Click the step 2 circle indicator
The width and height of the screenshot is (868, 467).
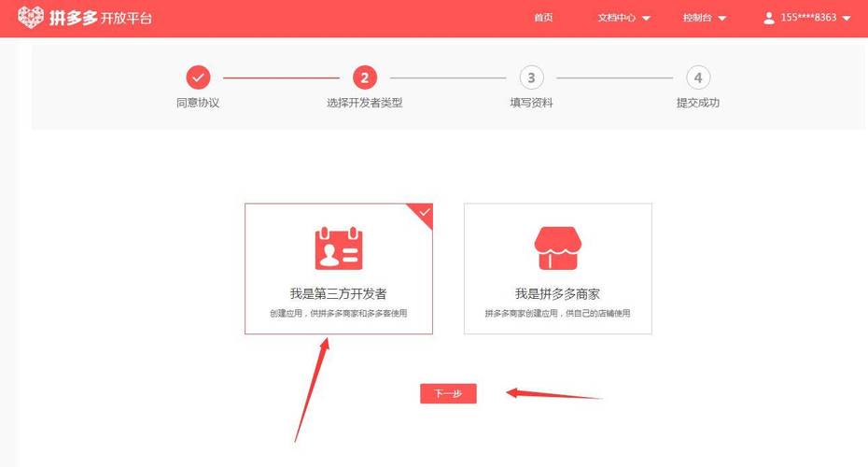[365, 78]
